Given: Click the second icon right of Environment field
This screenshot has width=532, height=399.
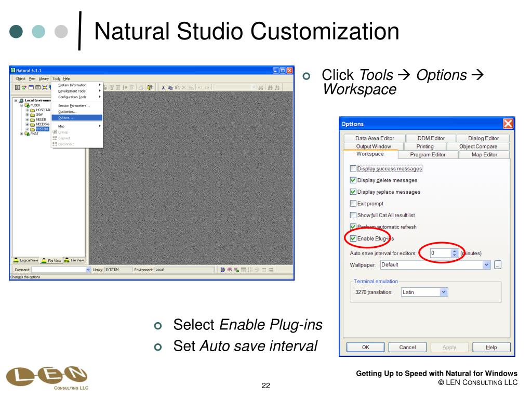Looking at the screenshot, I should pos(230,270).
